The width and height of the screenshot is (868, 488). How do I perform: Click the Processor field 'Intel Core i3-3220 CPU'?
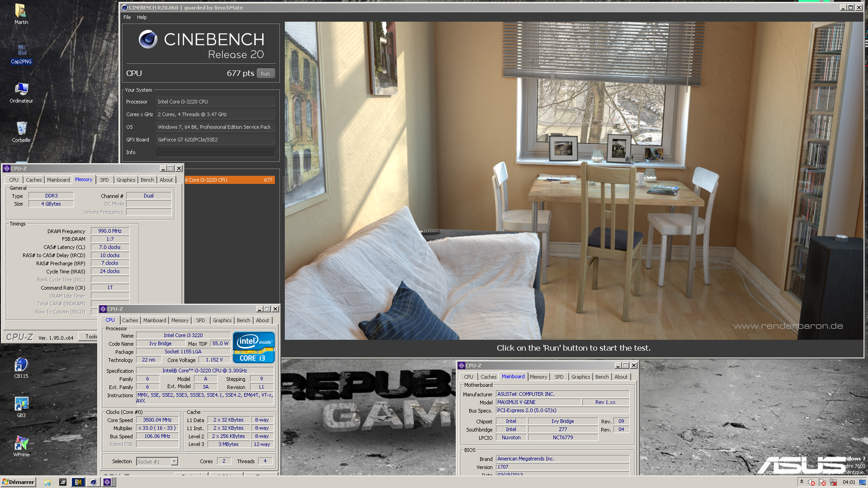215,102
